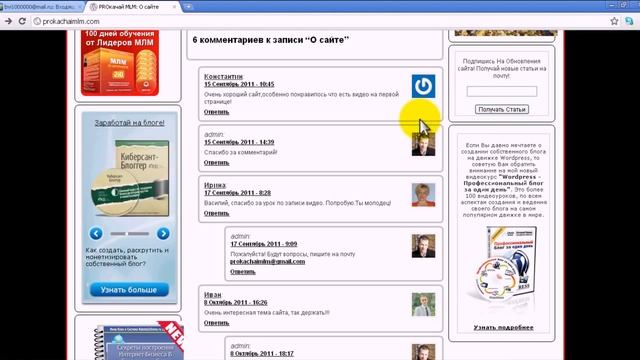Reply to Константин's comment via Ответить
Image resolution: width=640 pixels, height=360 pixels.
(x=216, y=112)
